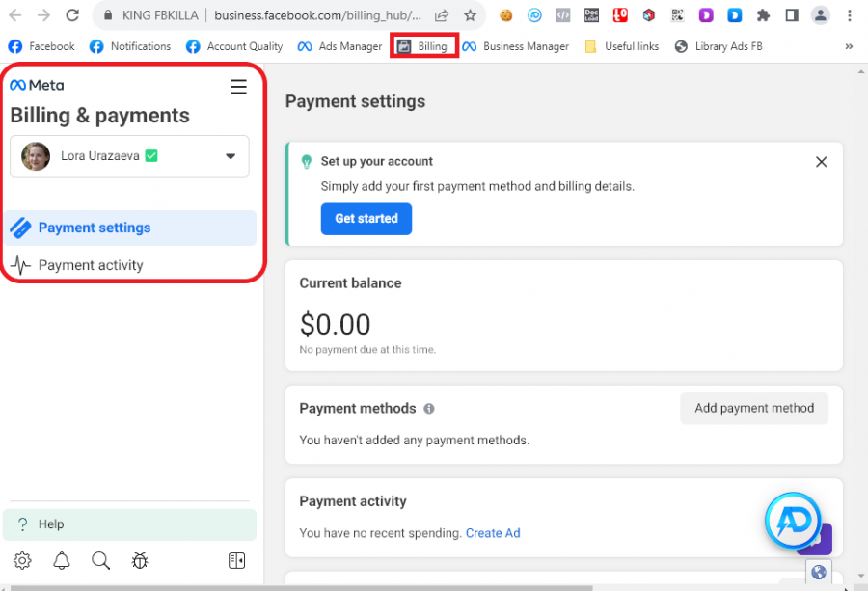Screen dimensions: 868x591
Task: Click the floating AD lightning badge
Action: click(793, 521)
